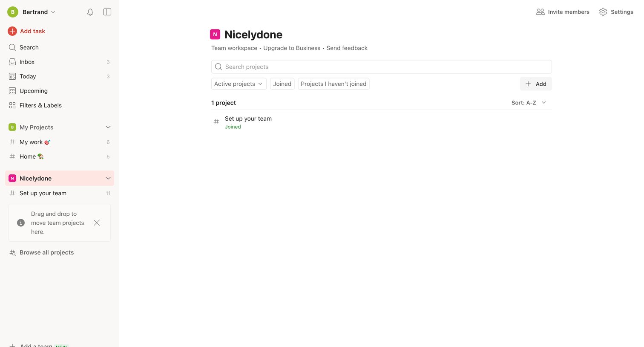Open workspace Settings

click(616, 12)
